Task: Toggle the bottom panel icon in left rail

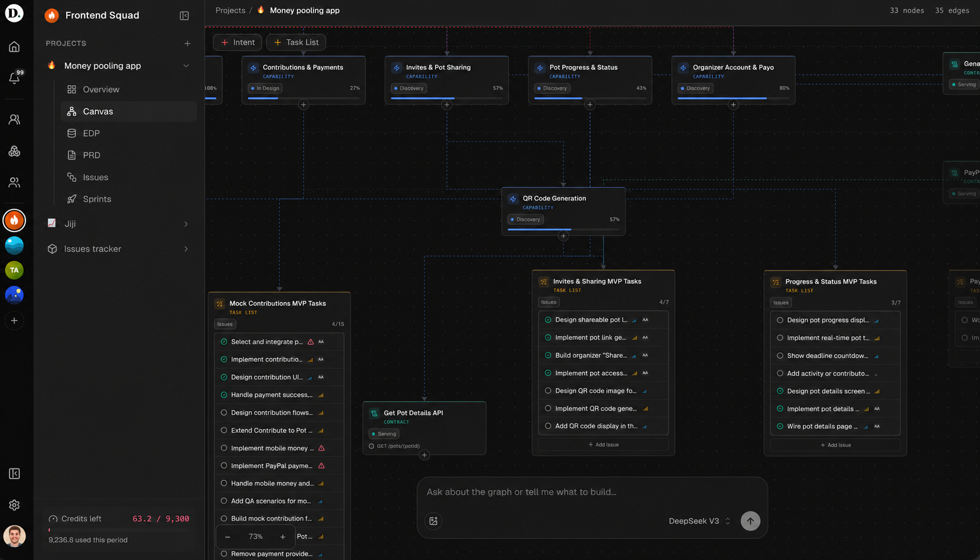Action: (14, 474)
